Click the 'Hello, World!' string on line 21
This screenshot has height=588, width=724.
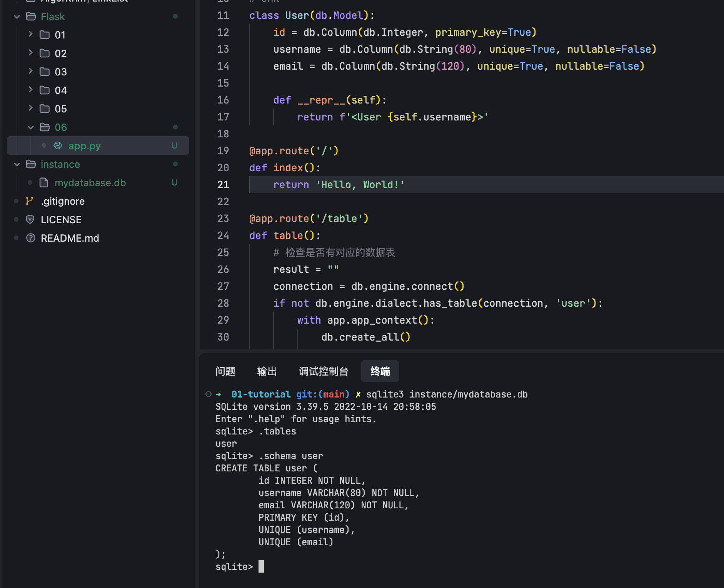point(360,185)
